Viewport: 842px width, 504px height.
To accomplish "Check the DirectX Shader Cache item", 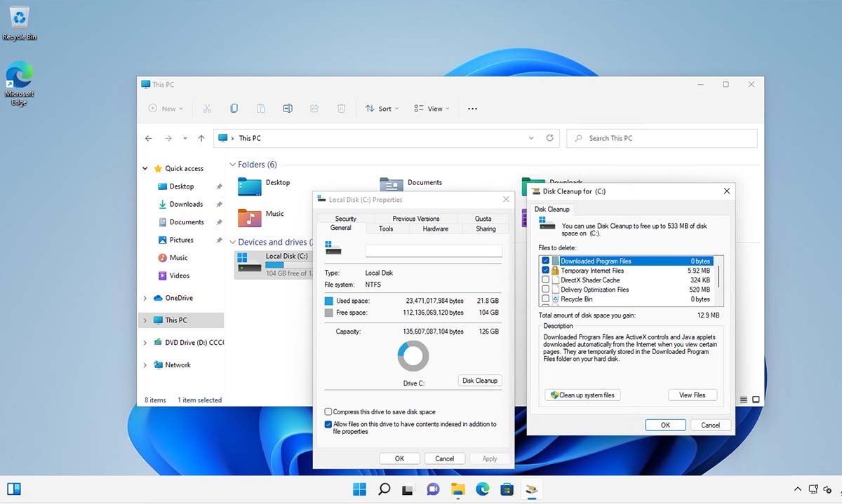I will (x=545, y=280).
